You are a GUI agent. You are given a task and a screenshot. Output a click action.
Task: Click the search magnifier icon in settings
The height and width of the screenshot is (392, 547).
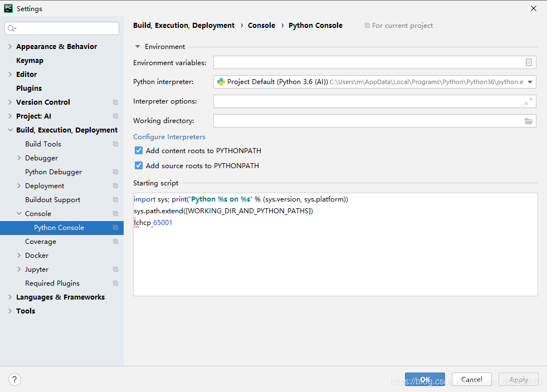coord(12,28)
